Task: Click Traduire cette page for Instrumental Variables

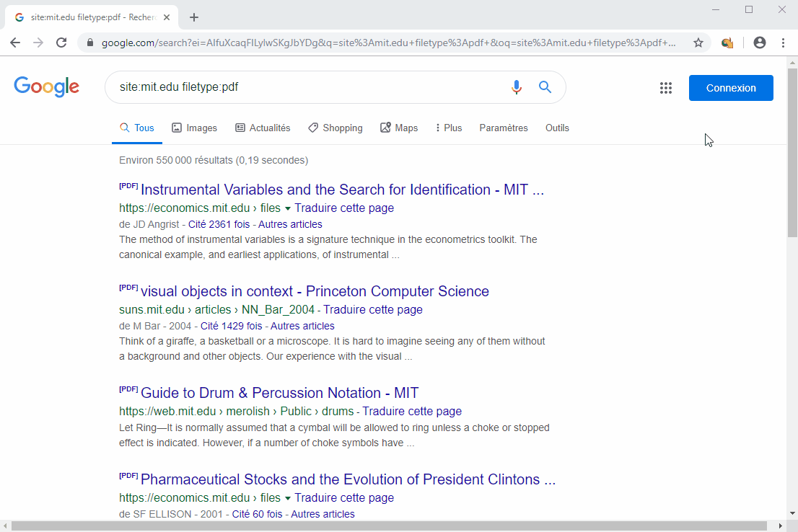Action: (344, 208)
